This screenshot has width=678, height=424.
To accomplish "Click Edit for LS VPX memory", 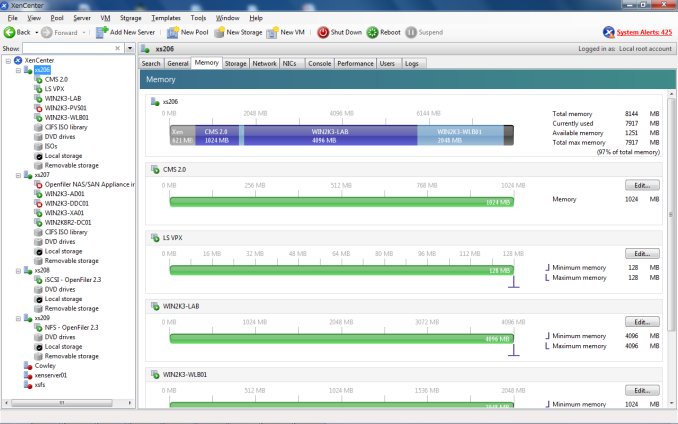I will click(642, 254).
